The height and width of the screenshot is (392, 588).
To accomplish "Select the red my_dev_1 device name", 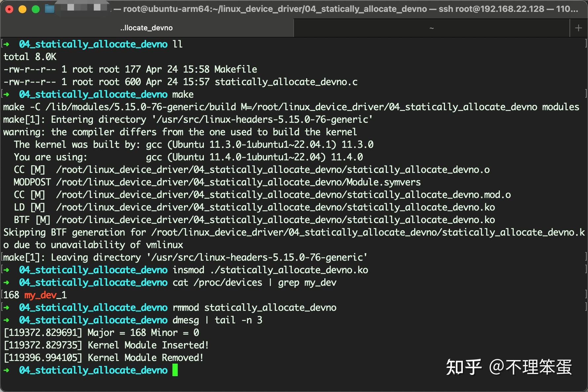I will point(46,295).
